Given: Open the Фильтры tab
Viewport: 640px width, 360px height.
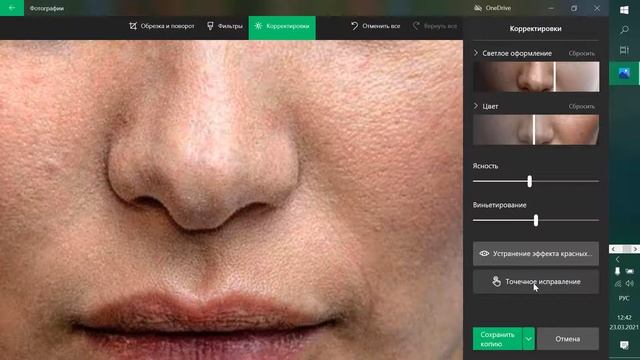Looking at the screenshot, I should coord(224,26).
